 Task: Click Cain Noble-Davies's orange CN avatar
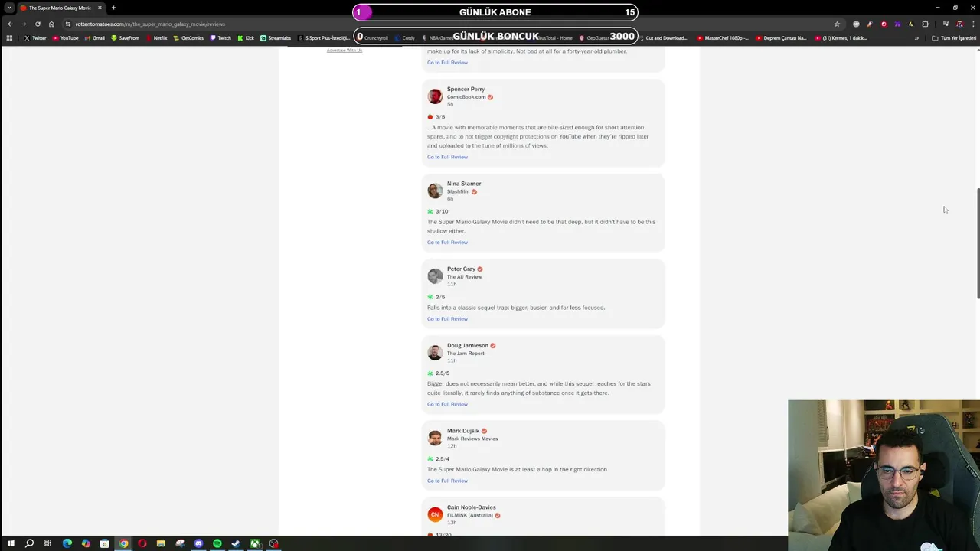pos(435,514)
